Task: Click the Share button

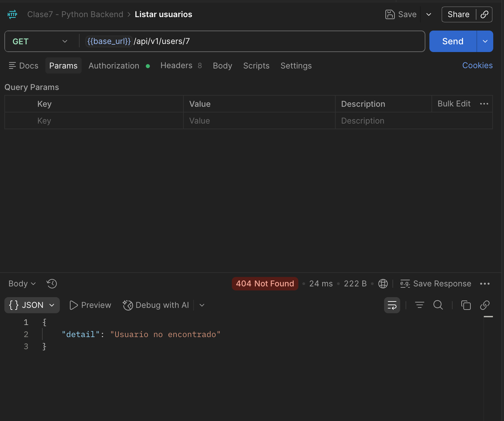Action: [x=459, y=14]
